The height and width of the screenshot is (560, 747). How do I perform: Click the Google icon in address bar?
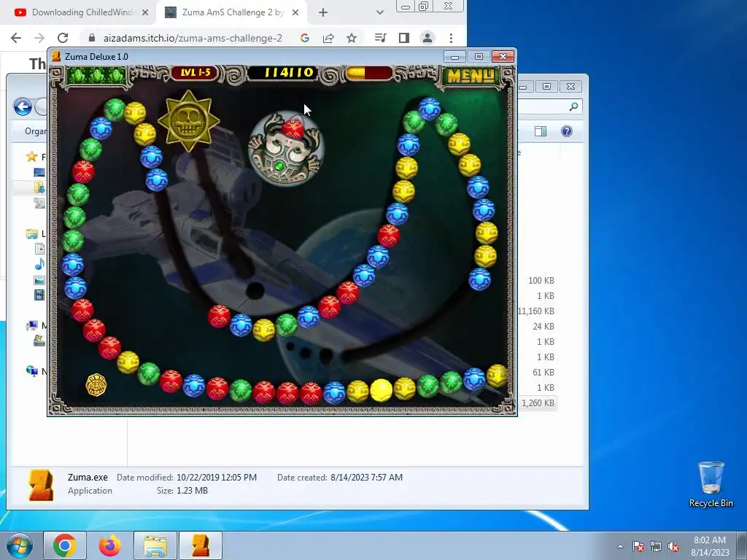tap(305, 38)
